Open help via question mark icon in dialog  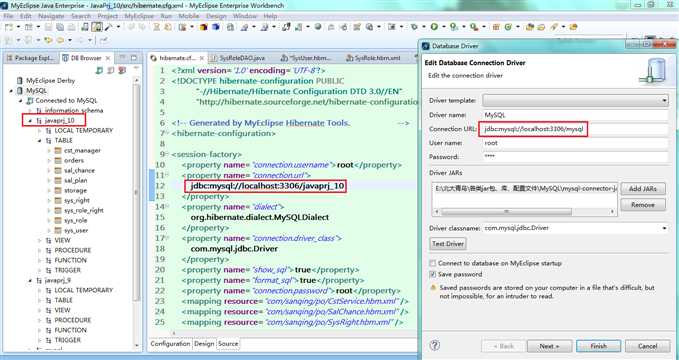434,345
